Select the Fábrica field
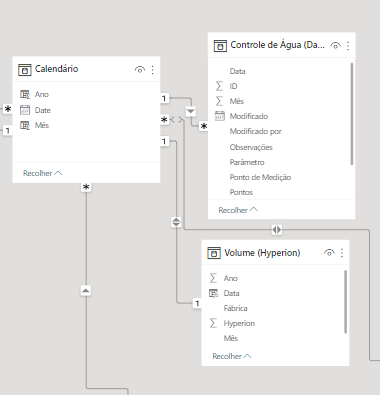This screenshot has width=380, height=395. tap(235, 308)
